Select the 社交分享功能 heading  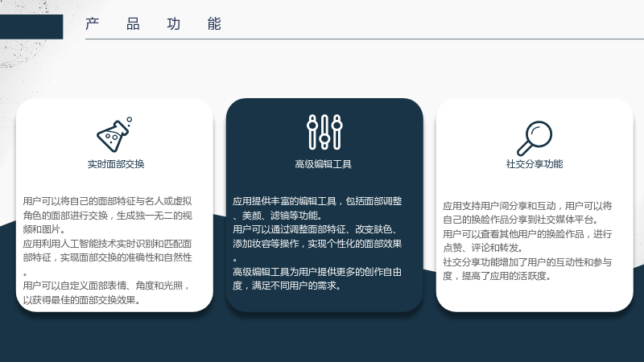coord(535,164)
